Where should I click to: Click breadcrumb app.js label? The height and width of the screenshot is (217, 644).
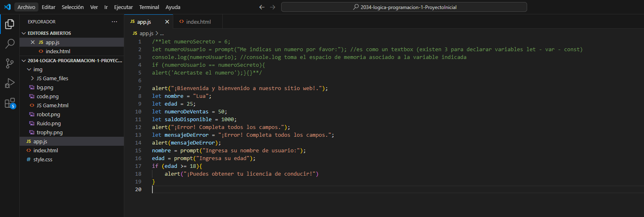point(146,33)
